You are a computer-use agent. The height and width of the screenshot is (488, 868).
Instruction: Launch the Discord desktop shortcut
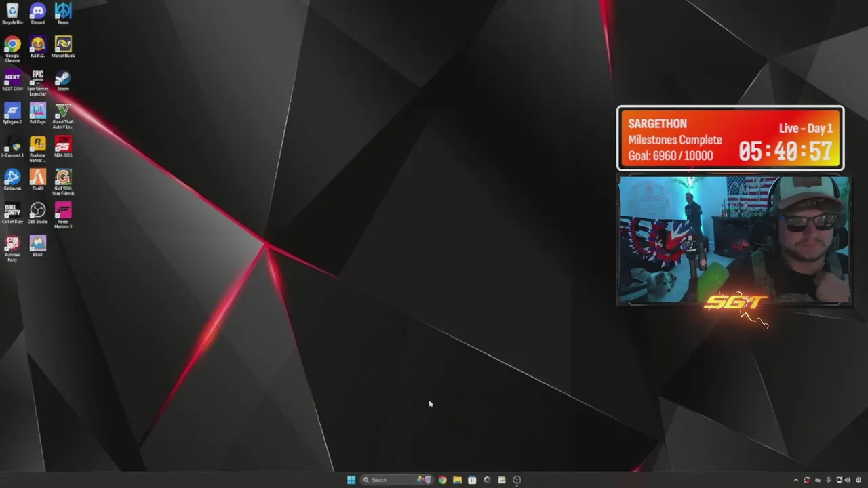coord(38,14)
